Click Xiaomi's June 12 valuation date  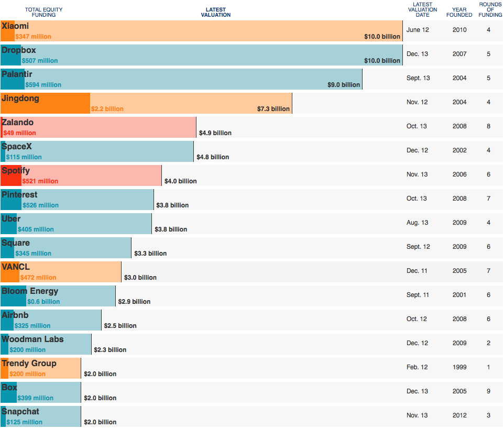[x=418, y=29]
